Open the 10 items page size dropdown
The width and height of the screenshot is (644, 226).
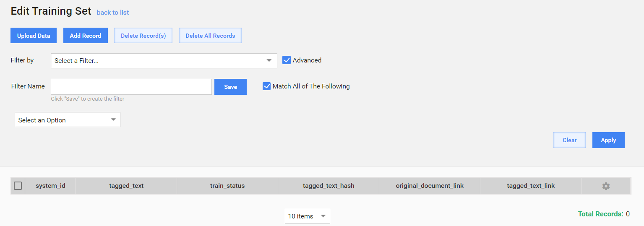pos(308,216)
